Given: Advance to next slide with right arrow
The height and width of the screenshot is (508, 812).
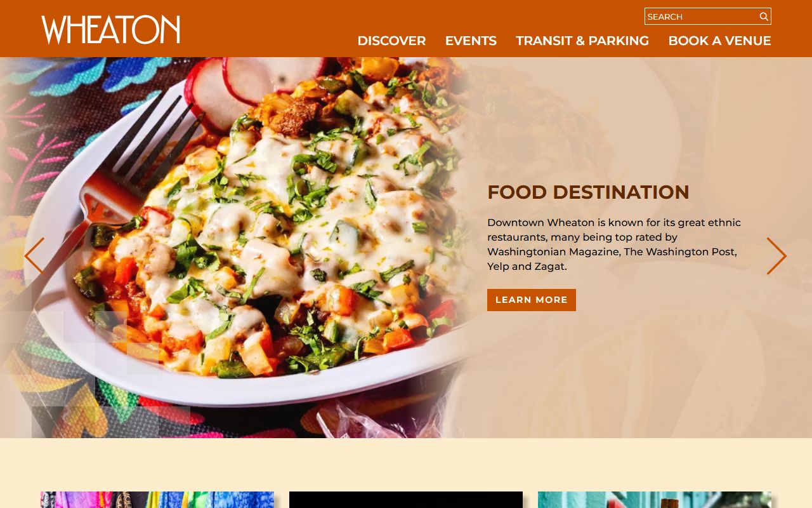Looking at the screenshot, I should pos(776,256).
